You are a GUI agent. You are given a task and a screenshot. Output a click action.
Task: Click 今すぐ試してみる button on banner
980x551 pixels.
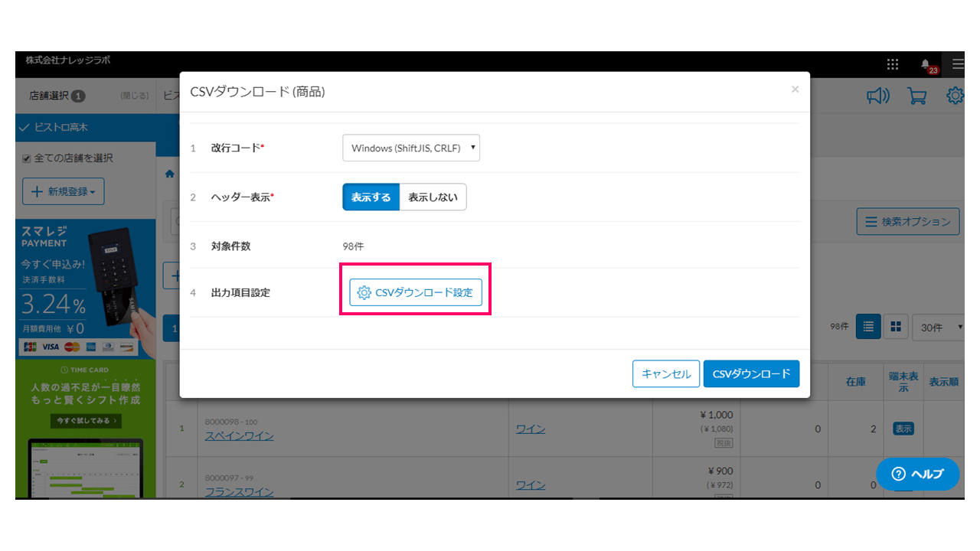tap(85, 420)
